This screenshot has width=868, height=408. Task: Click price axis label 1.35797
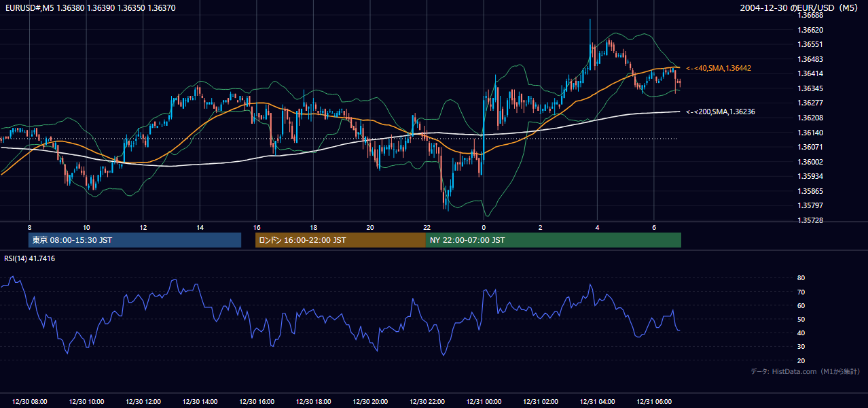pyautogui.click(x=810, y=205)
